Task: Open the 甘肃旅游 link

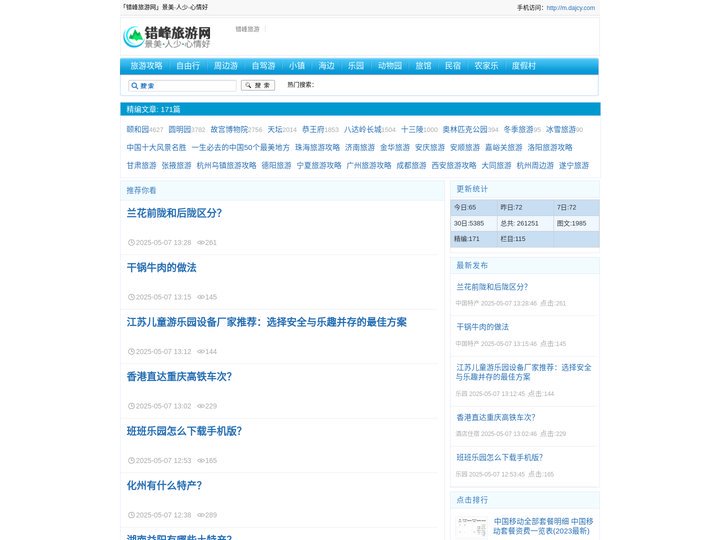Action: click(x=141, y=165)
